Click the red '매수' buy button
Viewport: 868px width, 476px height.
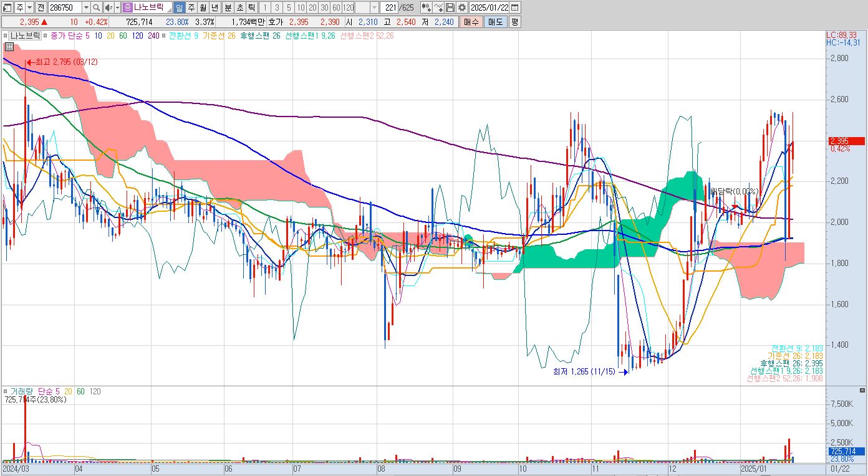(471, 22)
